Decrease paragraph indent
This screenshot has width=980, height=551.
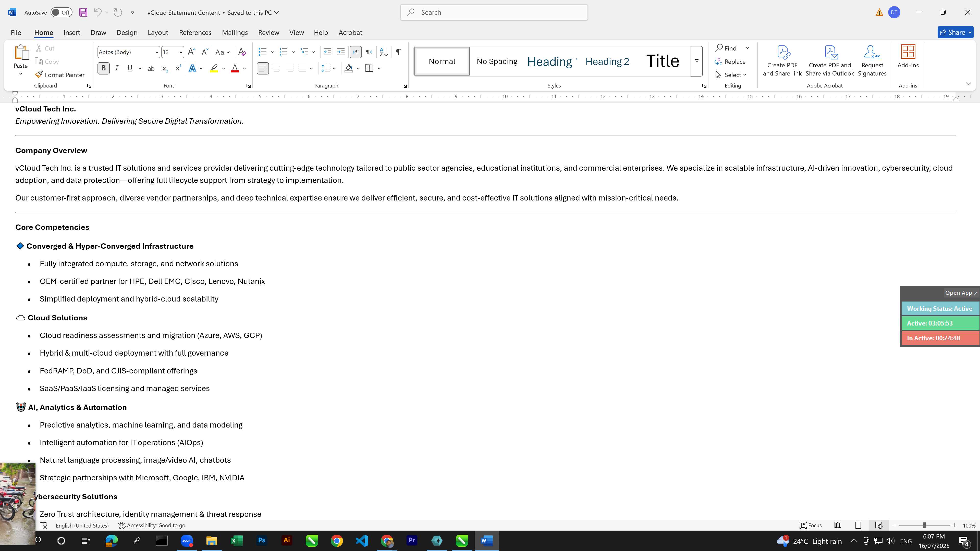(x=327, y=52)
